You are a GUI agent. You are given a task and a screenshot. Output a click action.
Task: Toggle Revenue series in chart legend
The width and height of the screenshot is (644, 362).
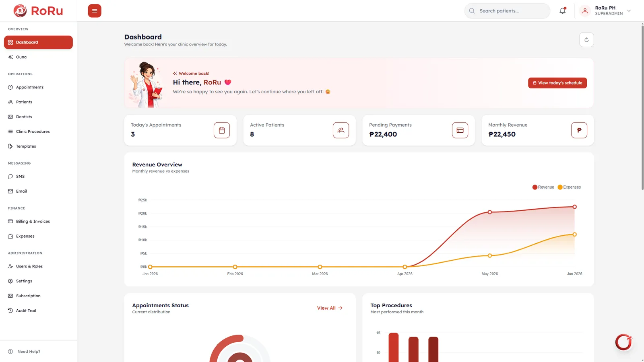point(543,187)
